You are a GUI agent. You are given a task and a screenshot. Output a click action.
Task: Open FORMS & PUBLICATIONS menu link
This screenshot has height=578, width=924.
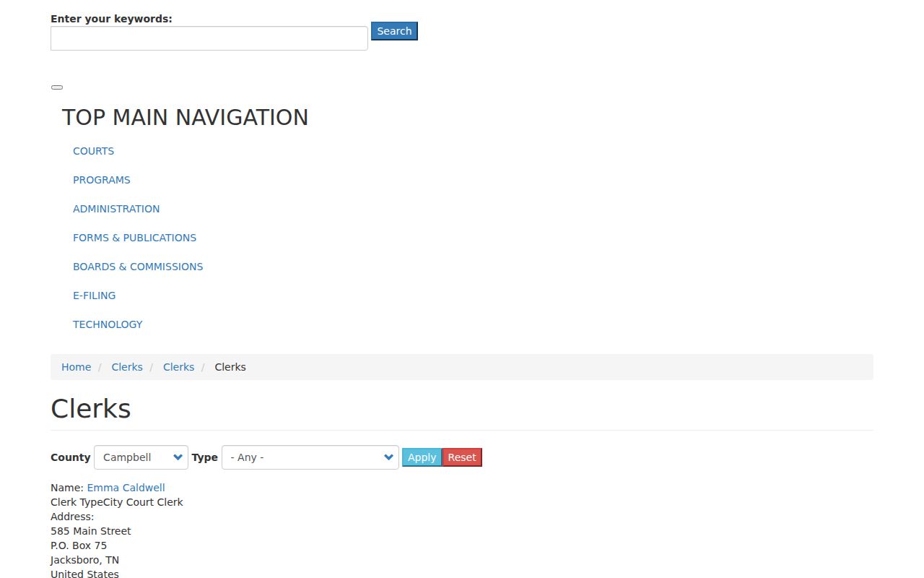click(x=134, y=238)
